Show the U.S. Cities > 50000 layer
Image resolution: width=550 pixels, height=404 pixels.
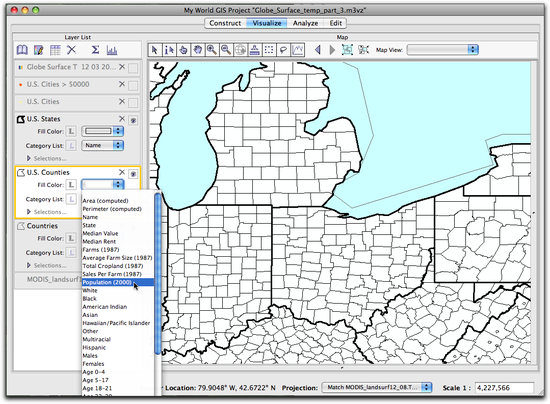133,85
